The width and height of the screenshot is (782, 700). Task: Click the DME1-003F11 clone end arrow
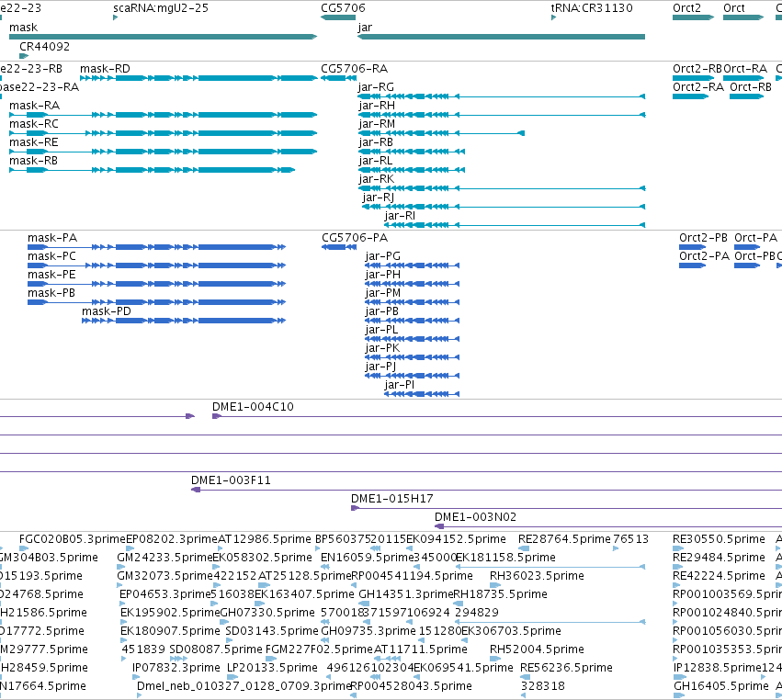pos(196,490)
